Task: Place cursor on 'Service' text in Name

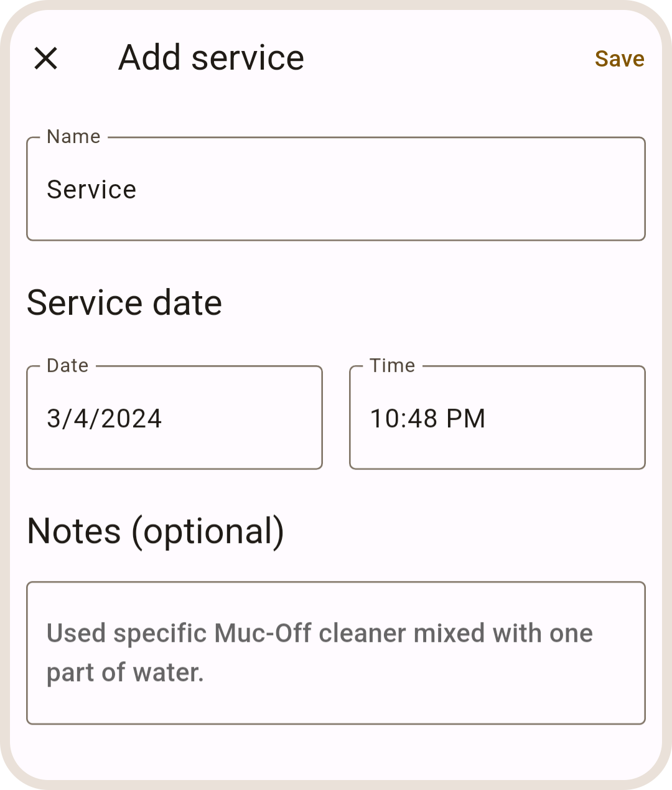Action: tap(91, 190)
